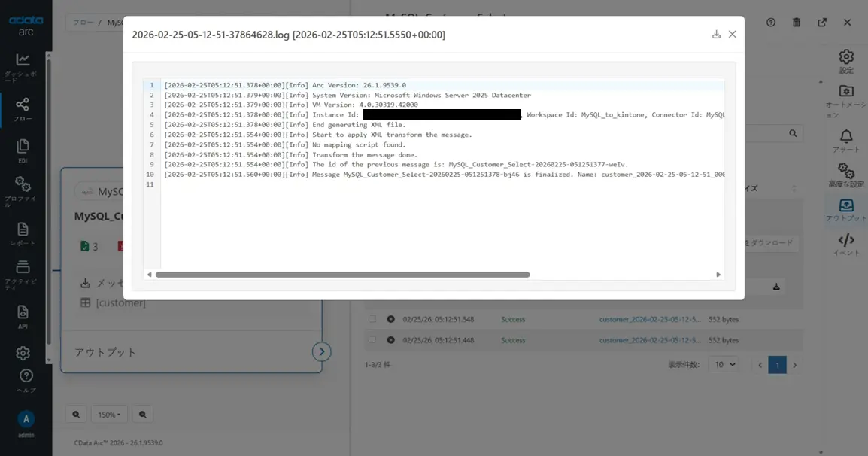Open file link in the 05:12:51.448 row
The image size is (868, 456).
coord(650,340)
